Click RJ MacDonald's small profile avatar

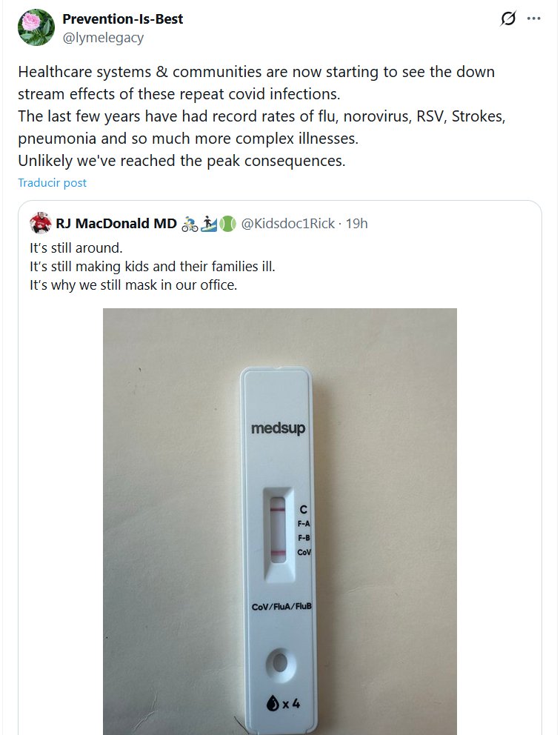pyautogui.click(x=40, y=223)
